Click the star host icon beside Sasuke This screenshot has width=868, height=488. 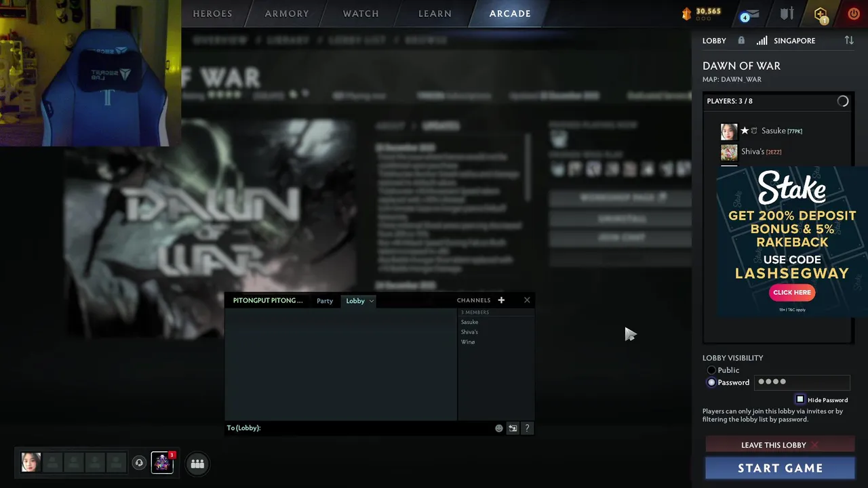point(745,131)
